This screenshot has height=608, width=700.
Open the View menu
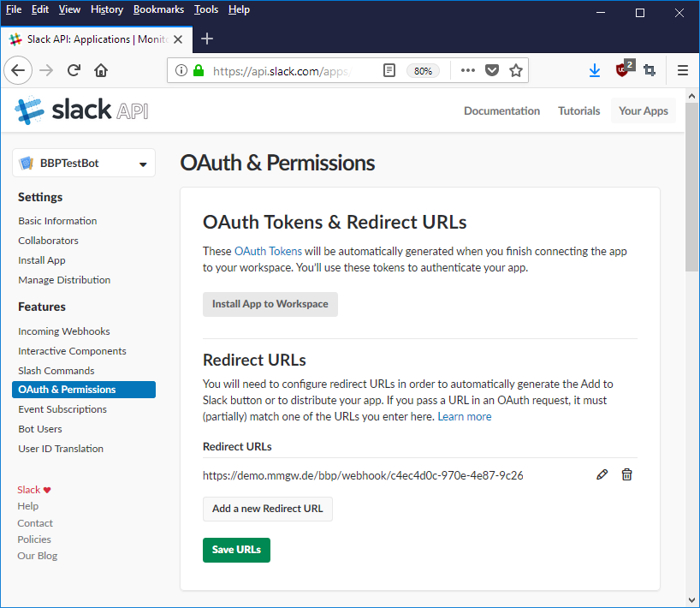click(69, 9)
